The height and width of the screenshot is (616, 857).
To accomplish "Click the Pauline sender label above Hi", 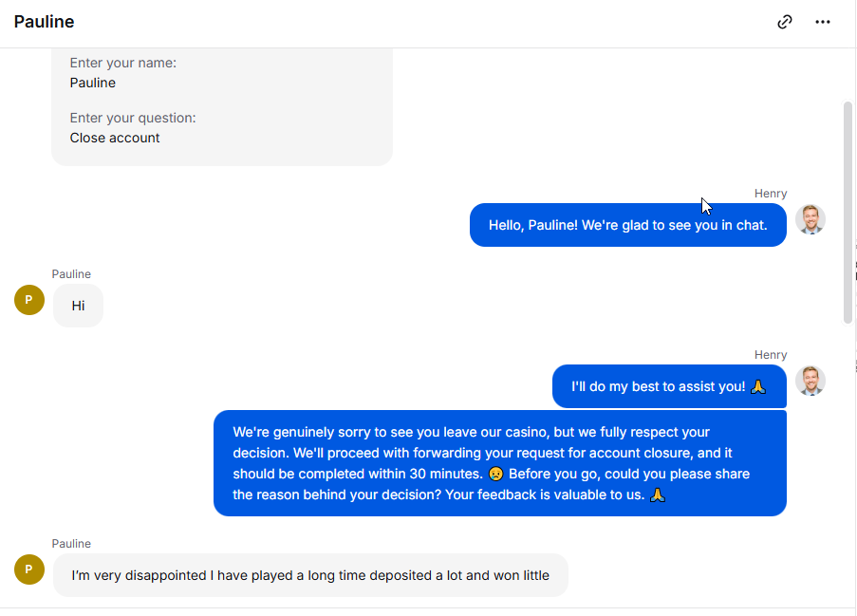I will [71, 274].
